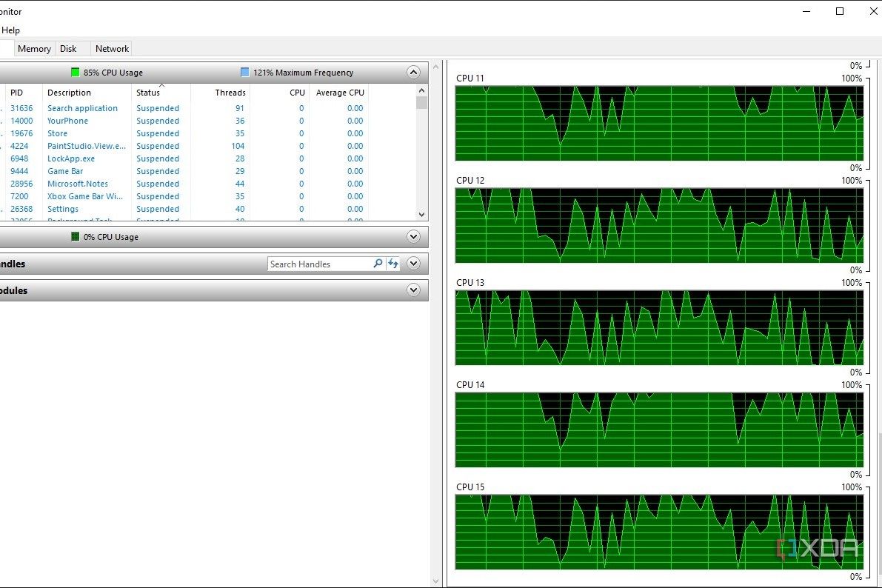Click inside the Search Handles field

(318, 264)
